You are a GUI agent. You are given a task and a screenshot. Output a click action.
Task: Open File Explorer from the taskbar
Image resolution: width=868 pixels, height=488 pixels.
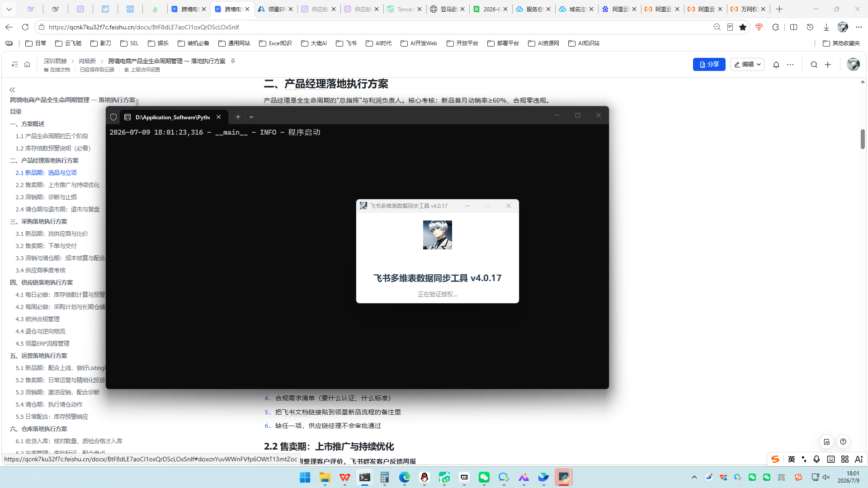(325, 477)
